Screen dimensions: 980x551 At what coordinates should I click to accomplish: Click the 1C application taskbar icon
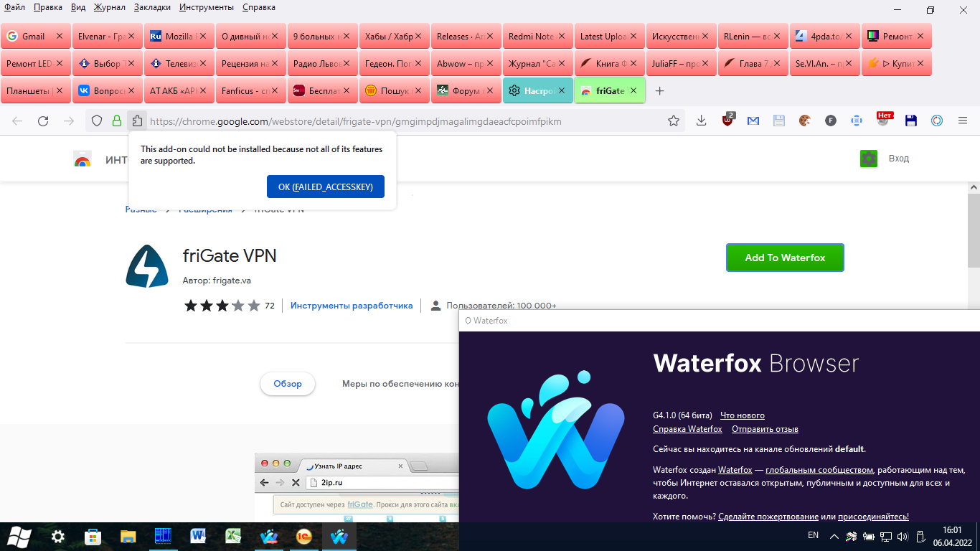click(303, 536)
